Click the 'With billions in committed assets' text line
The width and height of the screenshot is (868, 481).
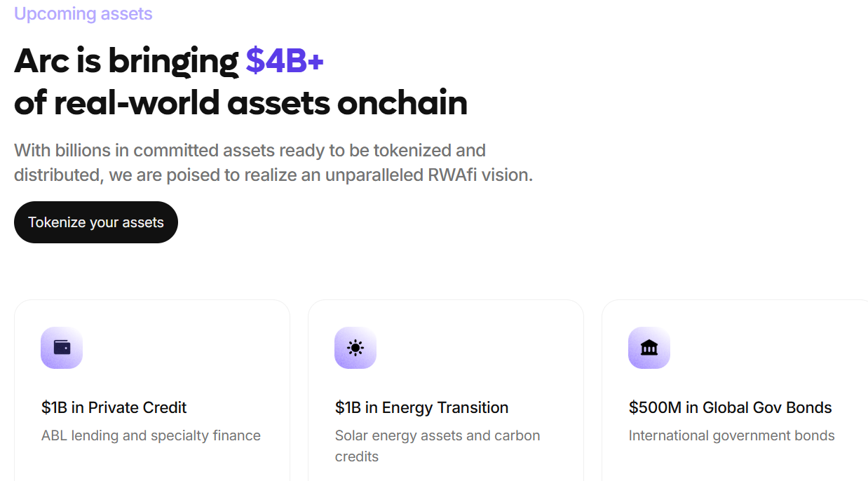(x=250, y=150)
